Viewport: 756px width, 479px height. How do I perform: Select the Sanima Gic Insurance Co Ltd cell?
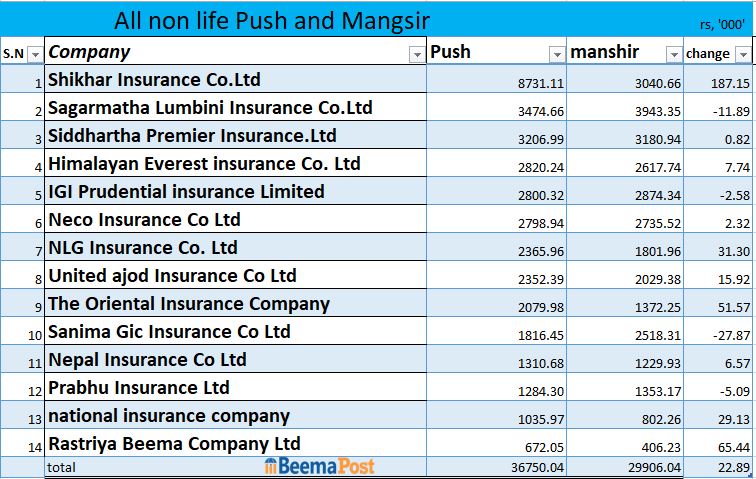(x=236, y=332)
